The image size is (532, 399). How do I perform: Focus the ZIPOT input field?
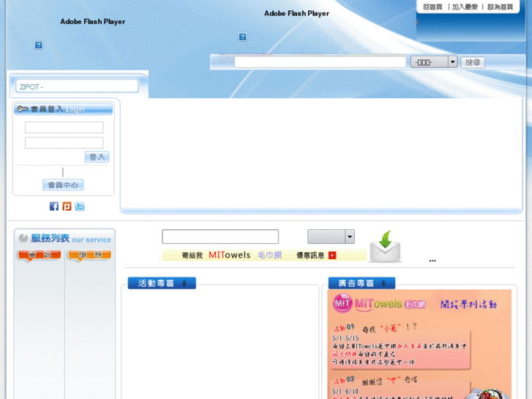[77, 86]
